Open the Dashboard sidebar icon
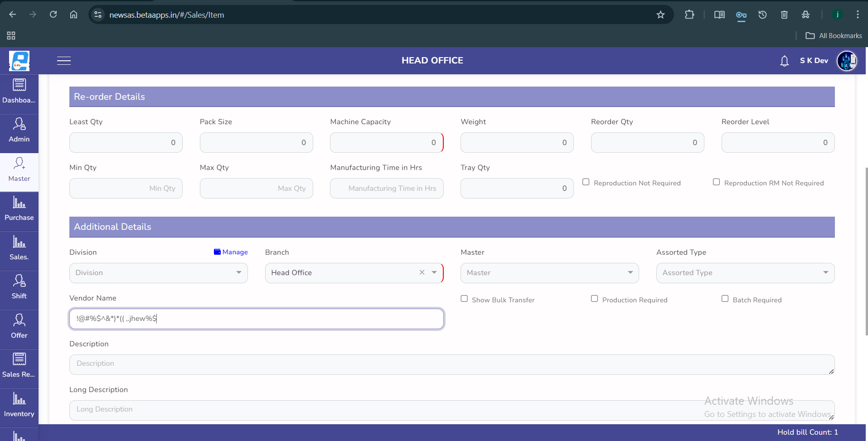868x441 pixels. click(x=19, y=91)
